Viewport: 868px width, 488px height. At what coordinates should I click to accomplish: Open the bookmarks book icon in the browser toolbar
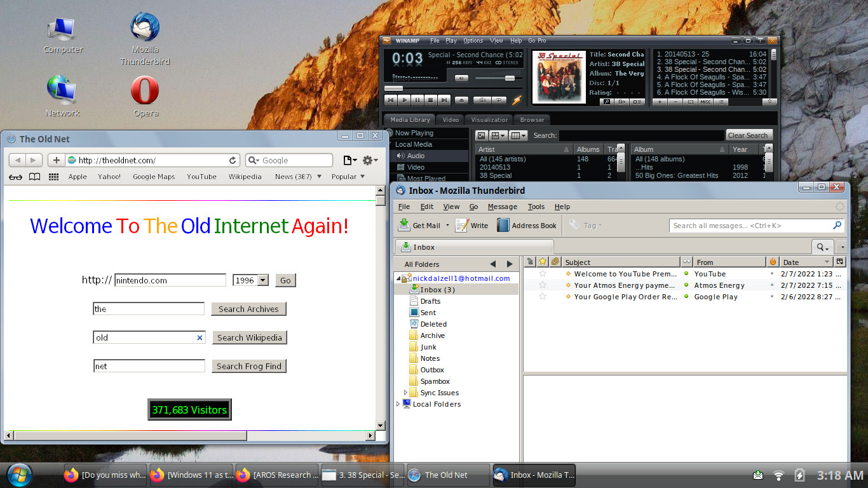click(x=34, y=177)
